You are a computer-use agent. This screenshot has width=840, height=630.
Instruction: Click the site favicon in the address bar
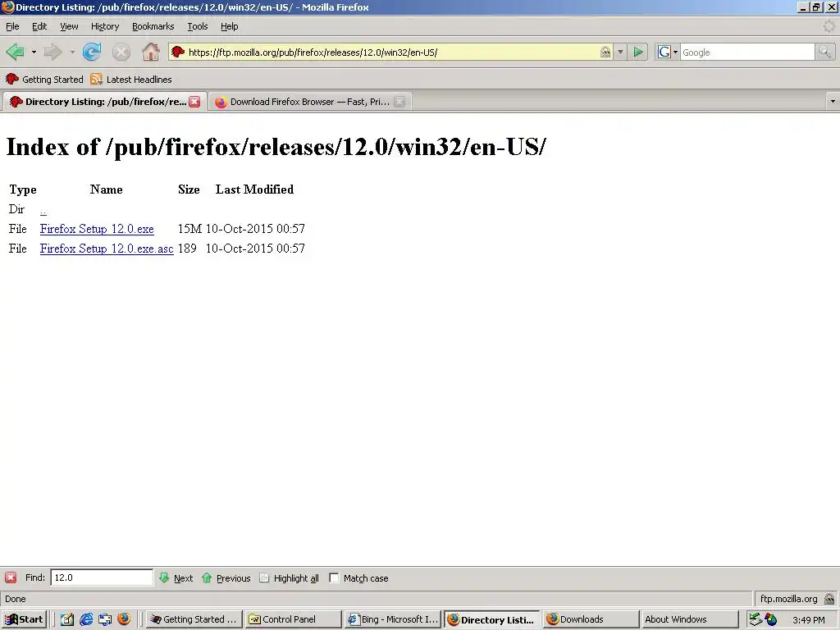[178, 52]
